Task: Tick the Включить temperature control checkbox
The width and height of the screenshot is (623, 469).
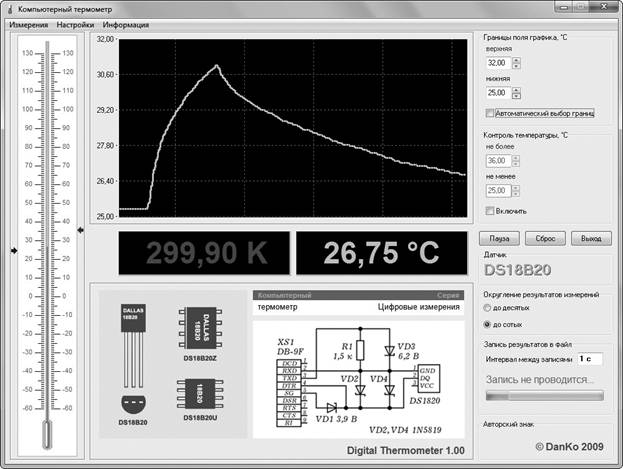Action: (490, 211)
